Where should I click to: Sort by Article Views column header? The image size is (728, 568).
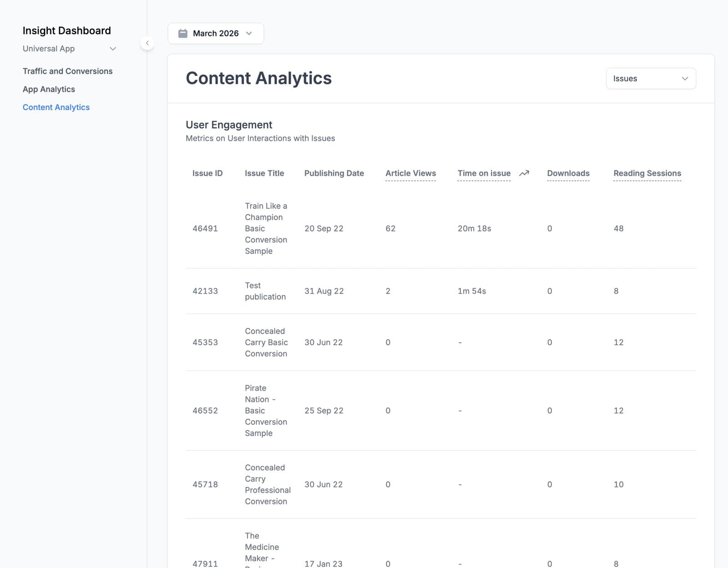410,173
